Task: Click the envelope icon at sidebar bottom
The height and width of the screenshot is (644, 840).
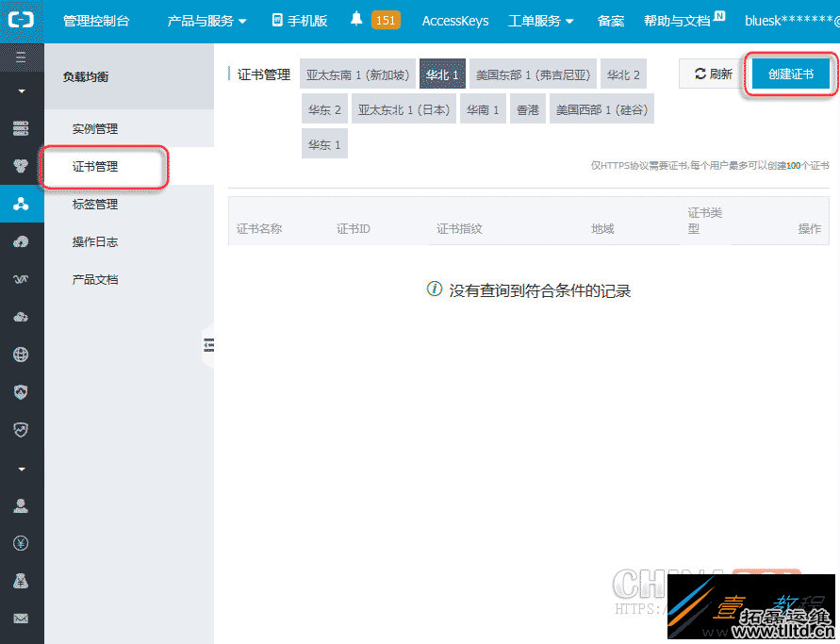Action: point(21,619)
